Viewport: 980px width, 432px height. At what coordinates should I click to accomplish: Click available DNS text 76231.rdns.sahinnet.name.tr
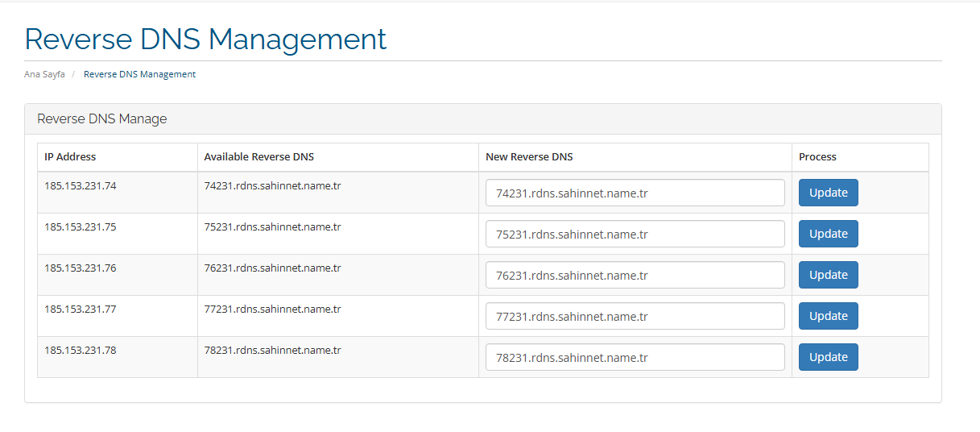pyautogui.click(x=272, y=268)
